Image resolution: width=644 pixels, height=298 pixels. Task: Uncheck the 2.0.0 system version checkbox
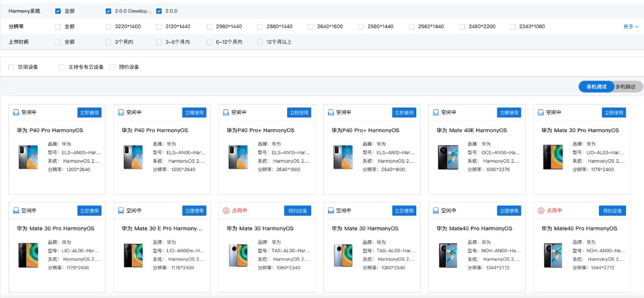tap(159, 11)
